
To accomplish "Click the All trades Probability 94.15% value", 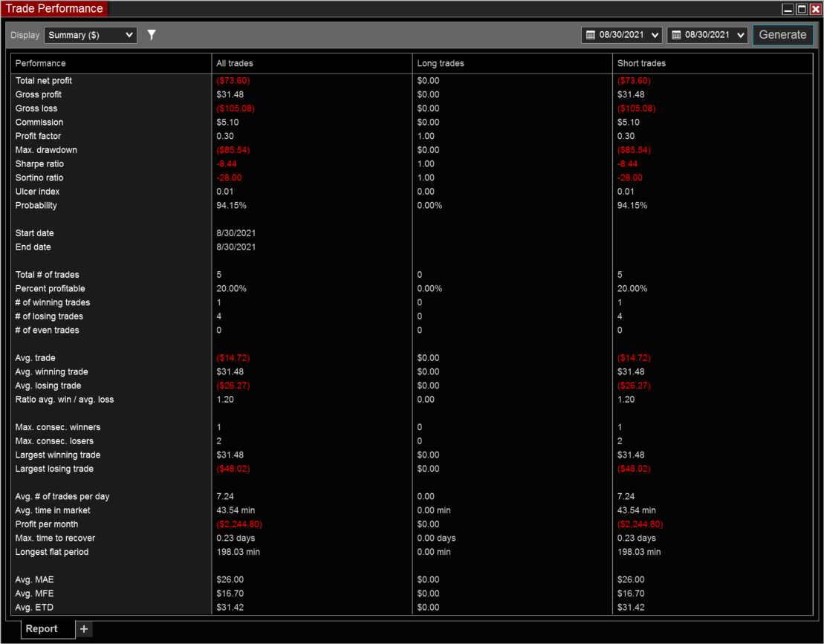I will (x=231, y=206).
